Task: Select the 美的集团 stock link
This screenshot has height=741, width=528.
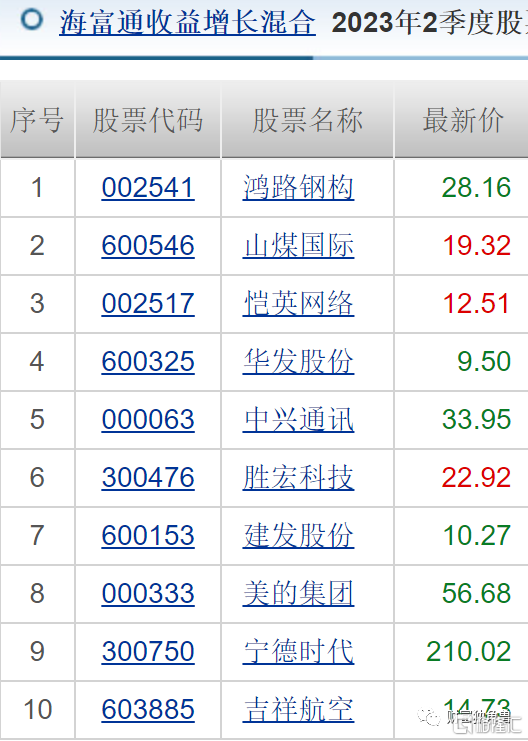Action: (298, 594)
